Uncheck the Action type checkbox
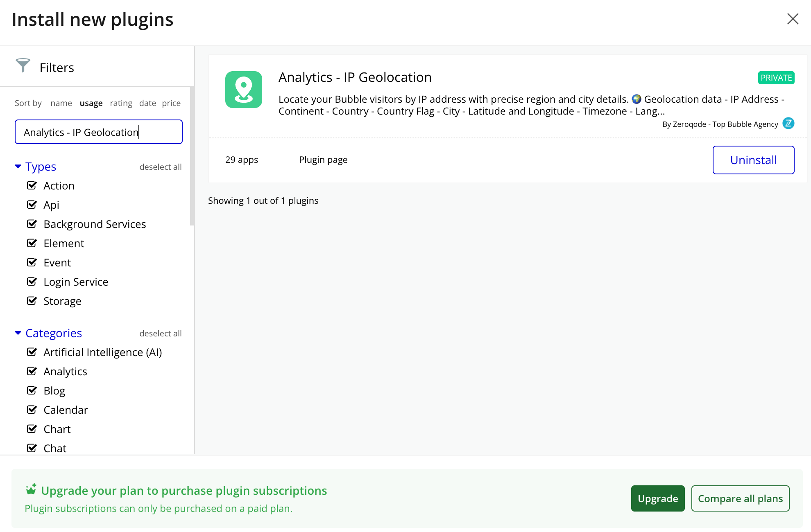 pos(32,185)
